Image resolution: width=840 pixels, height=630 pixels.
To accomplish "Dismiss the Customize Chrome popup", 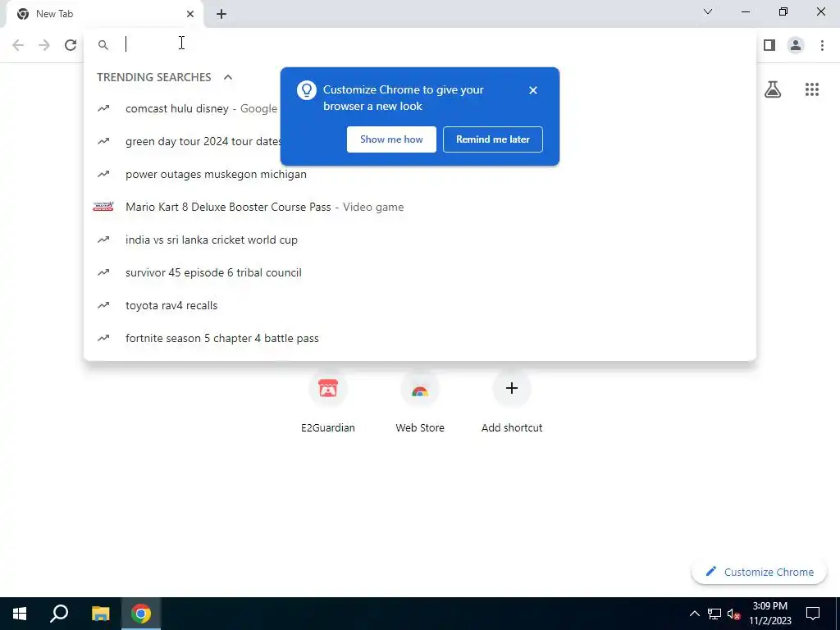I will coord(532,90).
